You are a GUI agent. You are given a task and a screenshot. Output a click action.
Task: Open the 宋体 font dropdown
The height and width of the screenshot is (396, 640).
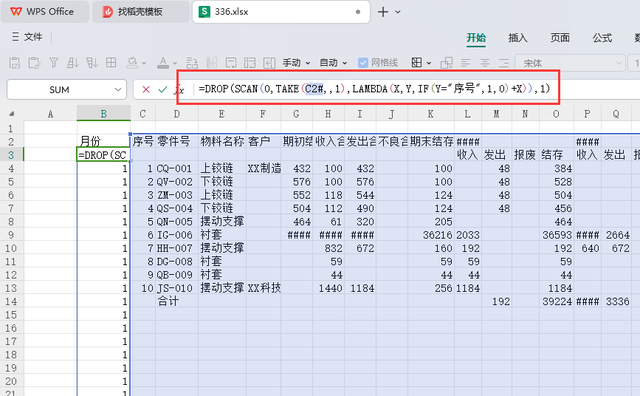click(619, 63)
